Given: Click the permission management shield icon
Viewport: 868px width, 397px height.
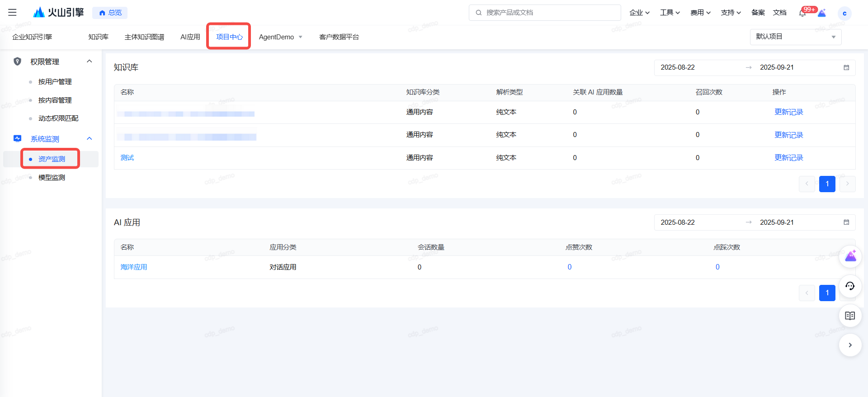Looking at the screenshot, I should tap(18, 61).
